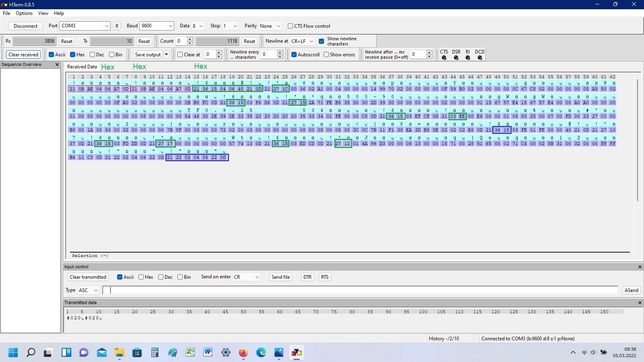Uncheck received data Ascii display
This screenshot has width=644, height=362.
click(51, 55)
